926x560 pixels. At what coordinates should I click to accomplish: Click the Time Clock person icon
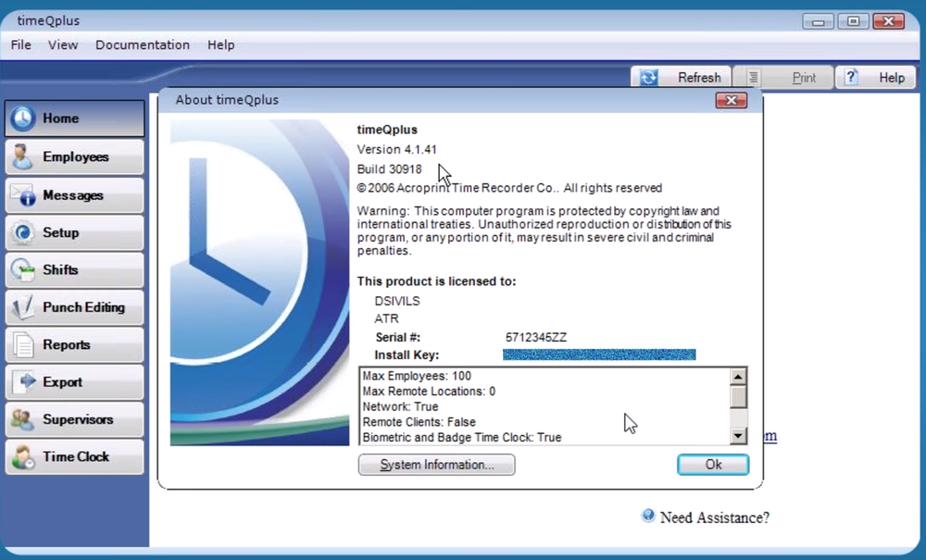click(x=22, y=456)
